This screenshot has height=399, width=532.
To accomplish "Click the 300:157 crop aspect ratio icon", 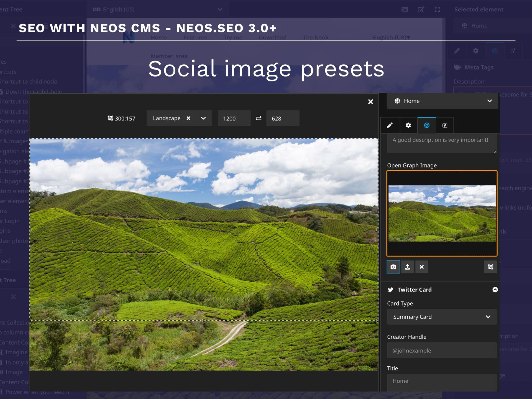I will pos(110,118).
